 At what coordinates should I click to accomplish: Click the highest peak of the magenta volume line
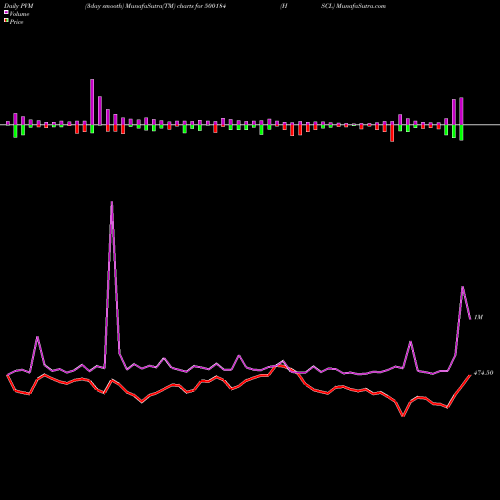coord(112,202)
